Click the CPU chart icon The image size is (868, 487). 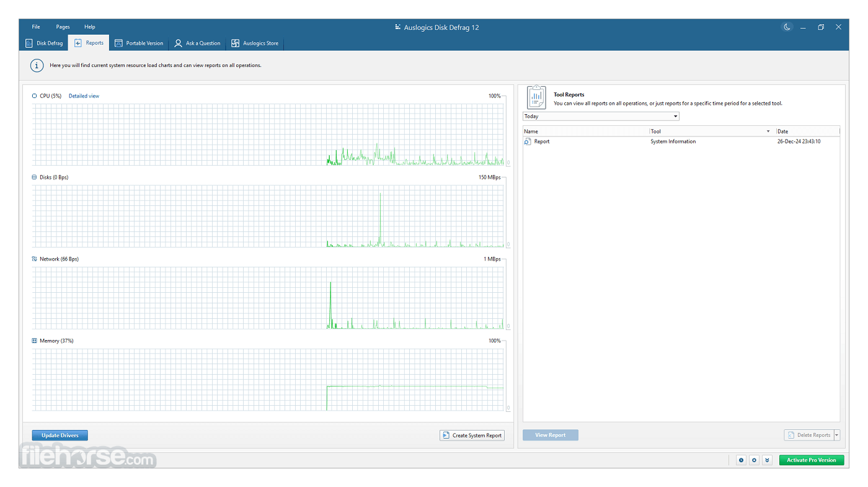(x=35, y=96)
